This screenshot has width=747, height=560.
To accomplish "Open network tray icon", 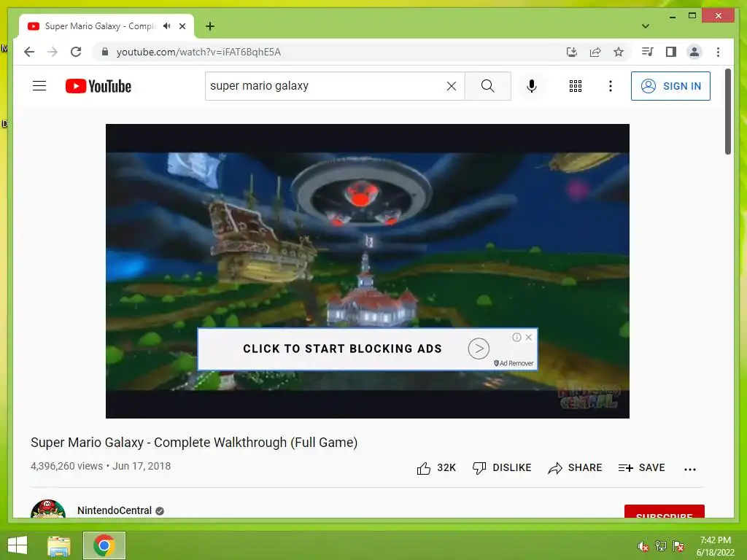I will point(660,546).
